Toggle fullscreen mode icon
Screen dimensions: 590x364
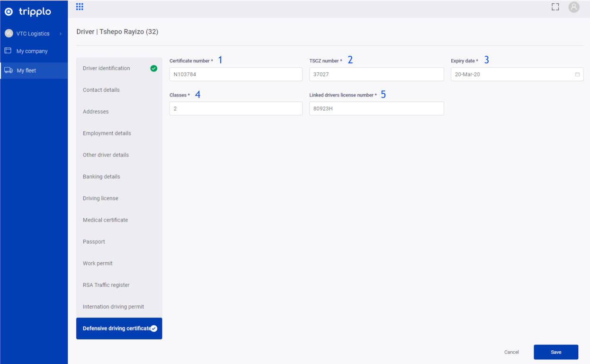pyautogui.click(x=555, y=7)
